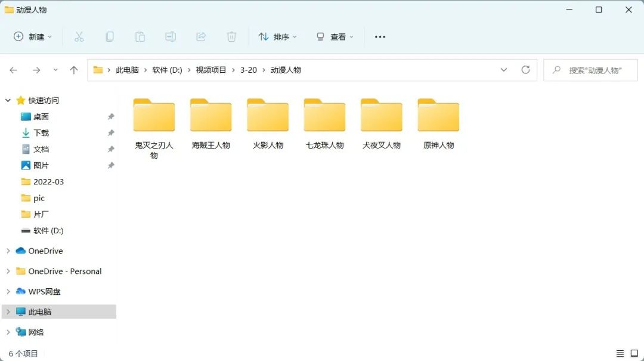
Task: Switch to details view using bottom-right icon
Action: [x=619, y=353]
